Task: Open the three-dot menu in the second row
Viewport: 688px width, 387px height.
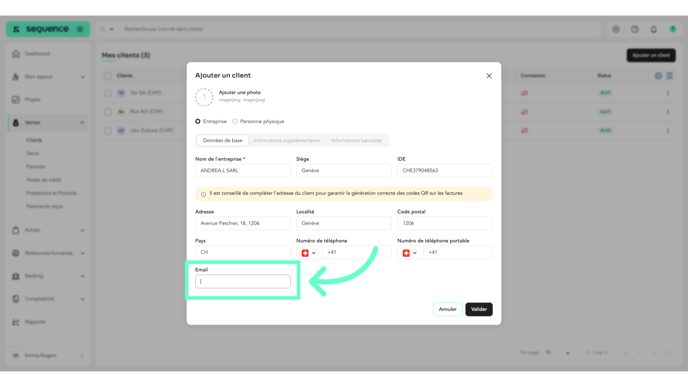Action: tap(668, 111)
